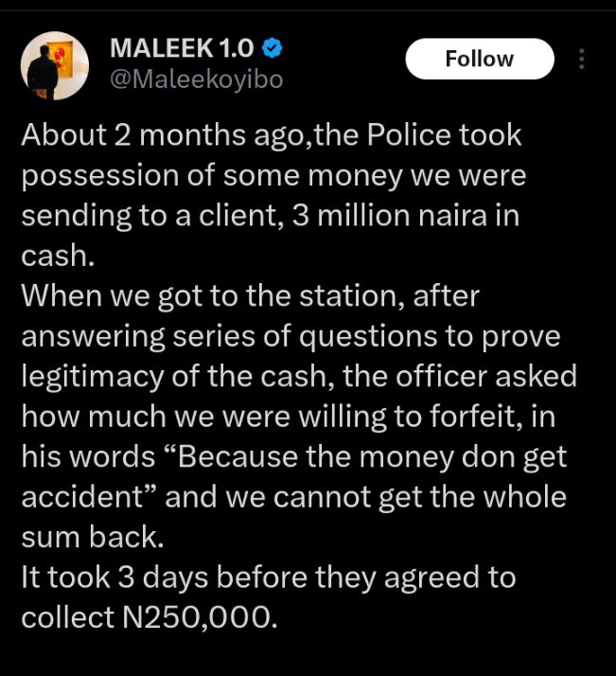Click the line "possession of some money we were"
The image size is (616, 676).
coord(273,175)
